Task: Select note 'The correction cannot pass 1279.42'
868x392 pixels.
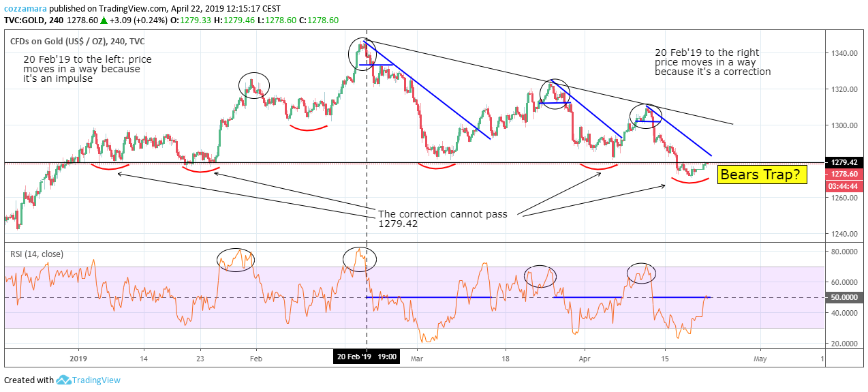Action: click(443, 219)
